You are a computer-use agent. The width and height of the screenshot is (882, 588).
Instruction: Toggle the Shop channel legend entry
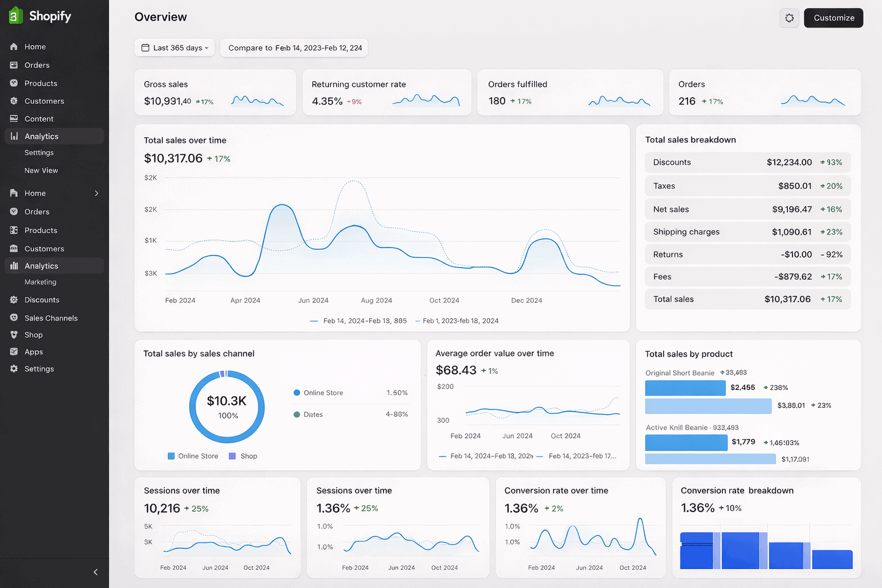243,456
